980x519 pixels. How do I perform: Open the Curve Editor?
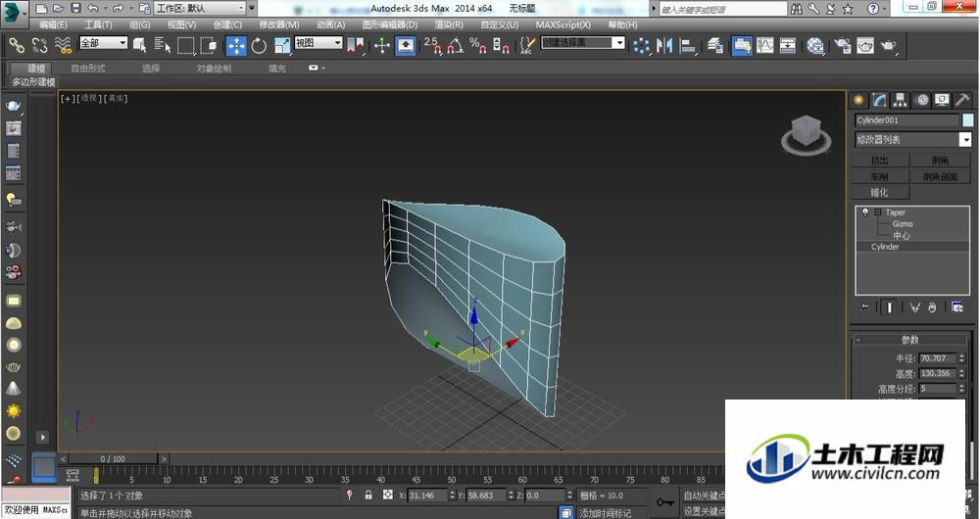765,45
